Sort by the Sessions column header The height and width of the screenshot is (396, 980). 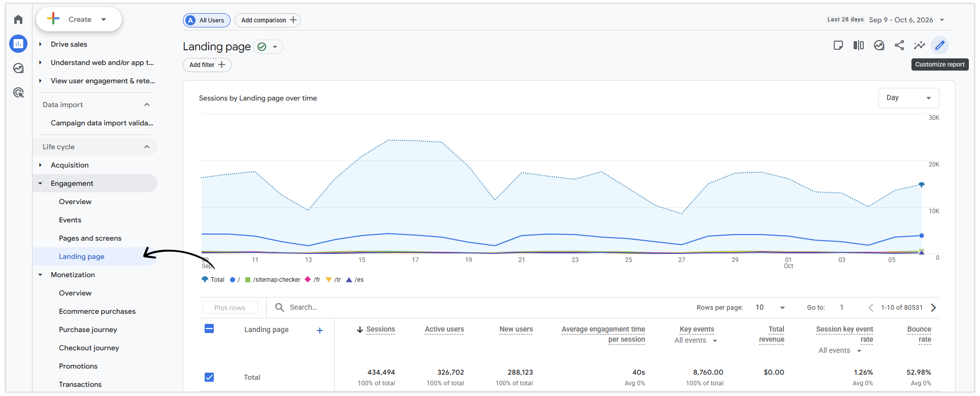click(380, 329)
